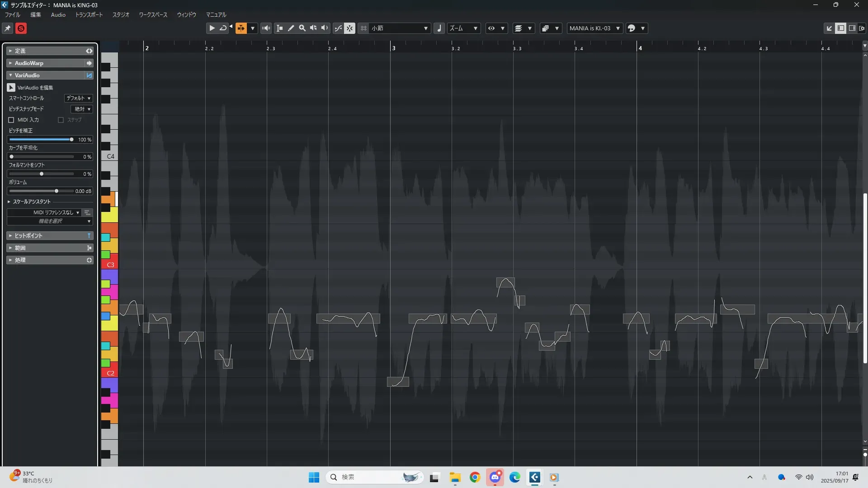Select the draw pencil tool
Viewport: 868px width, 488px height.
pyautogui.click(x=291, y=28)
